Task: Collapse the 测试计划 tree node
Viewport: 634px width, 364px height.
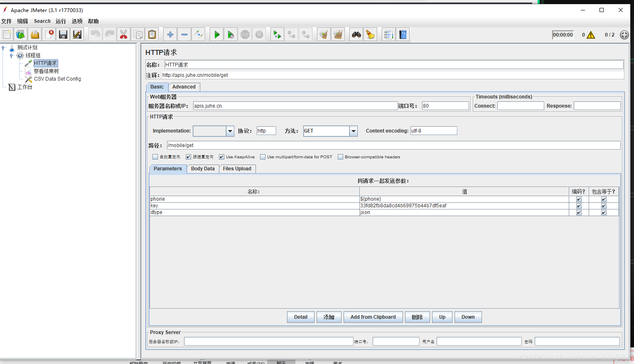Action: pyautogui.click(x=3, y=48)
